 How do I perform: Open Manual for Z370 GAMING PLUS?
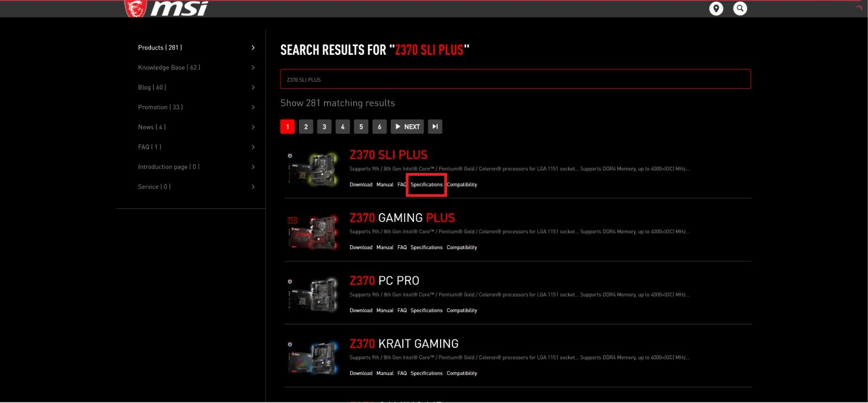coord(385,248)
